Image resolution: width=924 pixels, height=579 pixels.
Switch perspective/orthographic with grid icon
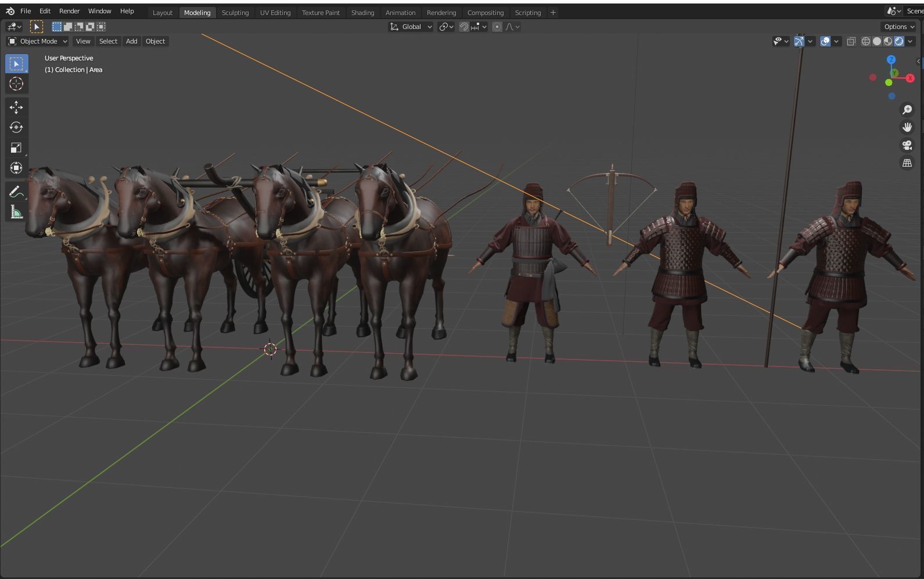click(x=907, y=163)
